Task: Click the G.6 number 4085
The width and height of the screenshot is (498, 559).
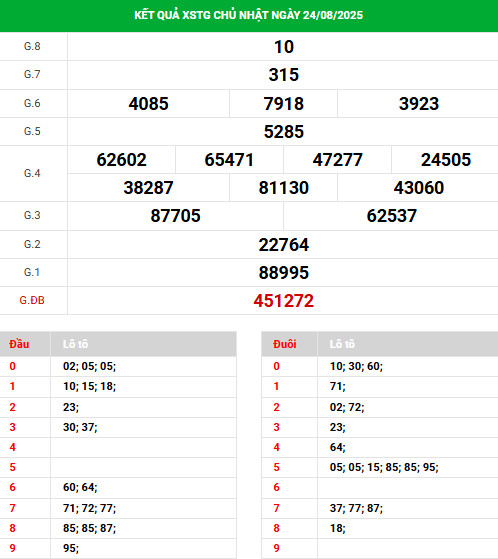Action: click(148, 104)
